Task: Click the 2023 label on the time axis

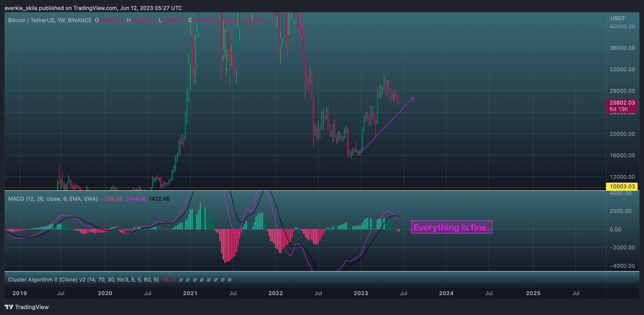Action: (x=361, y=293)
